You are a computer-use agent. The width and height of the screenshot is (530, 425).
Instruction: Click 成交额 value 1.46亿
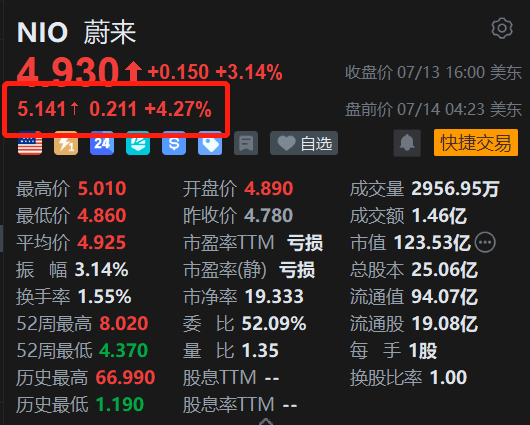point(439,216)
